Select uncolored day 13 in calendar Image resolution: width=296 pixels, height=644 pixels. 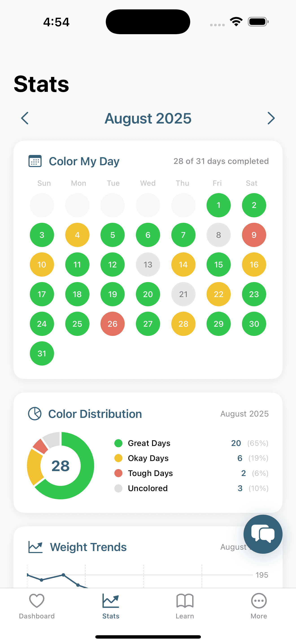pyautogui.click(x=148, y=265)
